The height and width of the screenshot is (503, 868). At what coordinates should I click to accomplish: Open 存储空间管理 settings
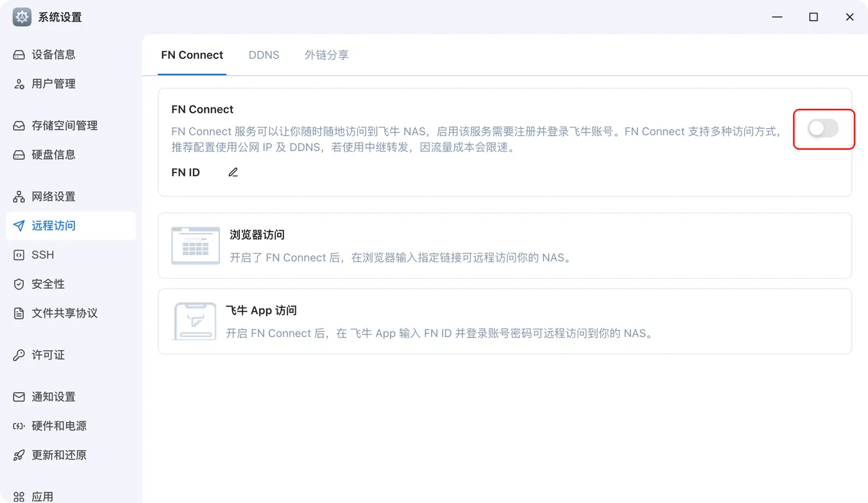click(64, 125)
